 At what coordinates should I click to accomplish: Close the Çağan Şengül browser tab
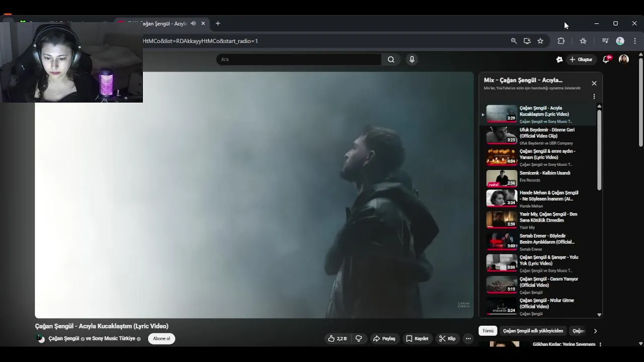coord(203,24)
